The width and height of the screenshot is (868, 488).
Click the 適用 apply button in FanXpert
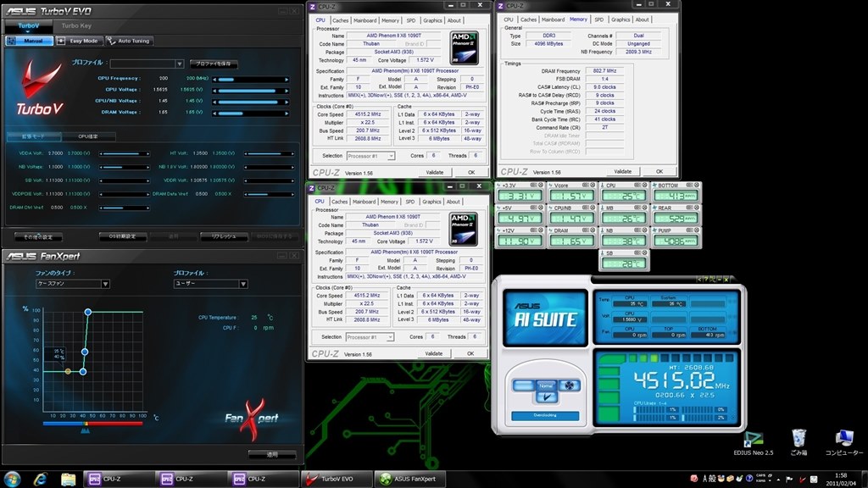click(x=272, y=454)
